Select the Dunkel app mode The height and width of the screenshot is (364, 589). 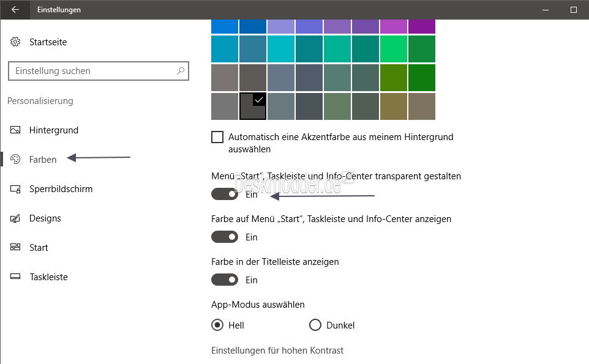click(x=315, y=325)
